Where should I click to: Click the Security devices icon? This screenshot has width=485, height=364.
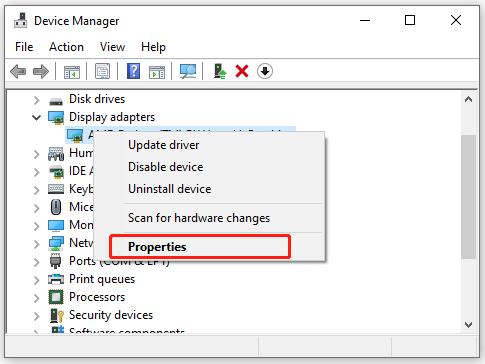coord(56,315)
